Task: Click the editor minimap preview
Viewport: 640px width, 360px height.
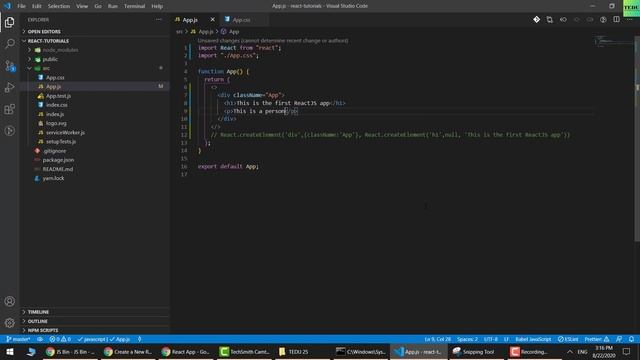Action: coord(613,41)
